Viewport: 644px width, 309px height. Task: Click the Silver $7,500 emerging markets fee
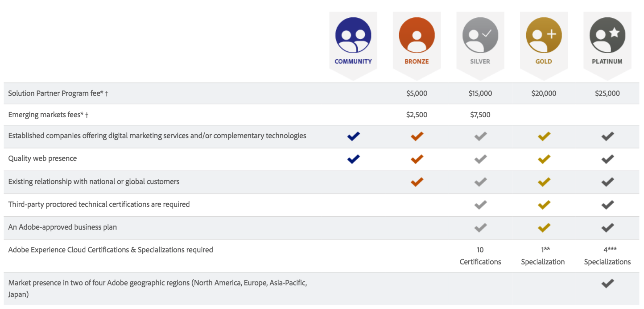(480, 115)
